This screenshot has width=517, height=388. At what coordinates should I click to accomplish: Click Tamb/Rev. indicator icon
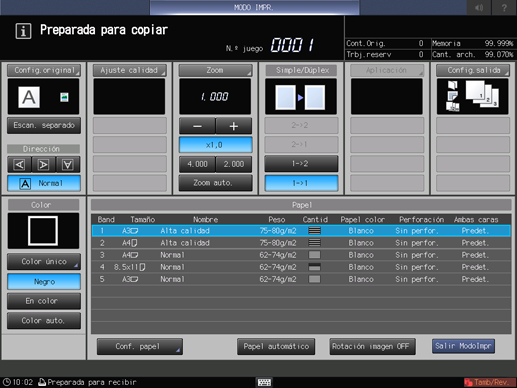coord(489,382)
